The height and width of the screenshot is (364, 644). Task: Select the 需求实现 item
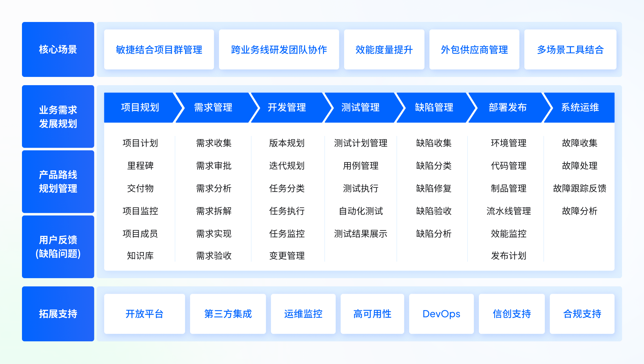click(214, 234)
